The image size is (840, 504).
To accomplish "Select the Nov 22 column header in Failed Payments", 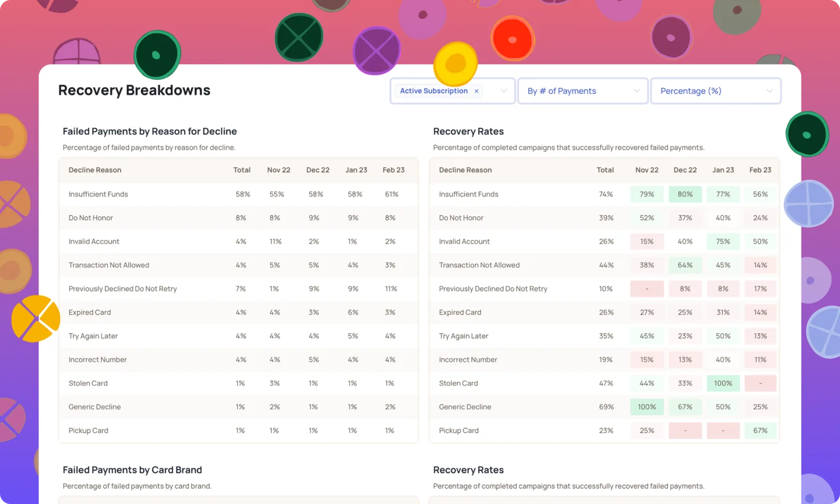I will (278, 170).
